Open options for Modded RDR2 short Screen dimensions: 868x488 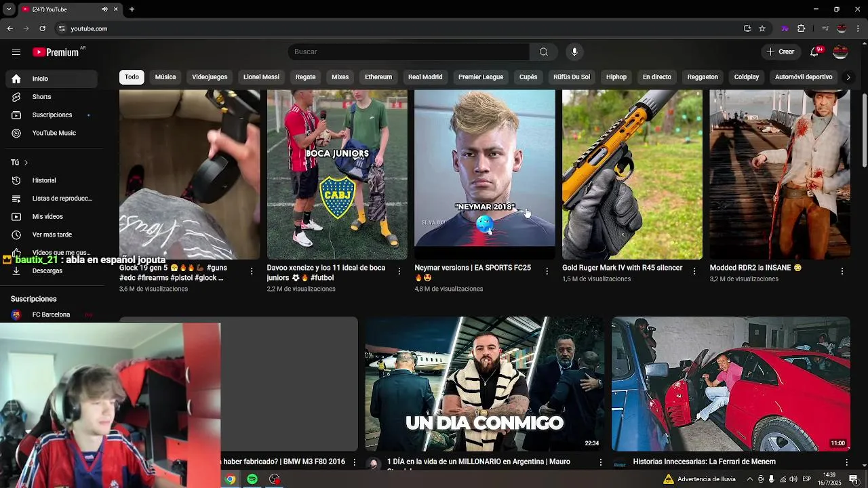842,271
